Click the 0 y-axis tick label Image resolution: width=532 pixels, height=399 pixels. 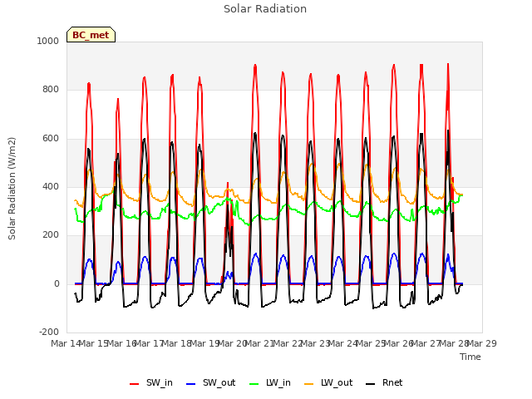pyautogui.click(x=57, y=283)
